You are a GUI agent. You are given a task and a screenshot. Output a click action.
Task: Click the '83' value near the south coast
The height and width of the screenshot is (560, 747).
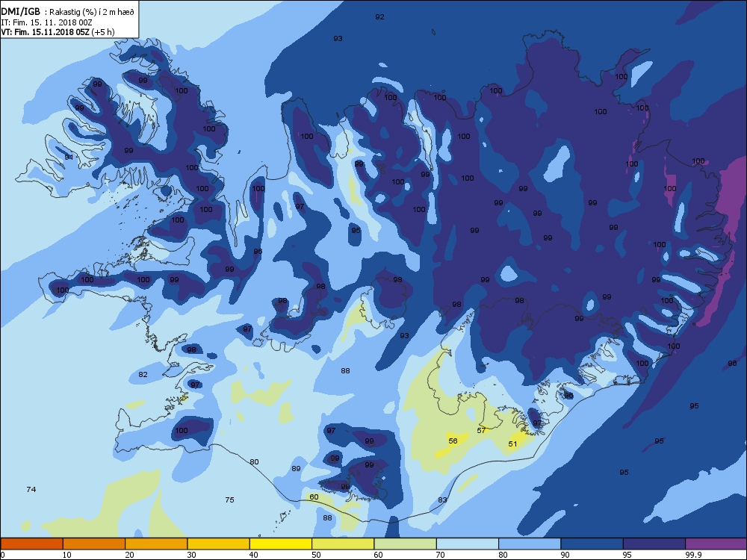tap(442, 500)
